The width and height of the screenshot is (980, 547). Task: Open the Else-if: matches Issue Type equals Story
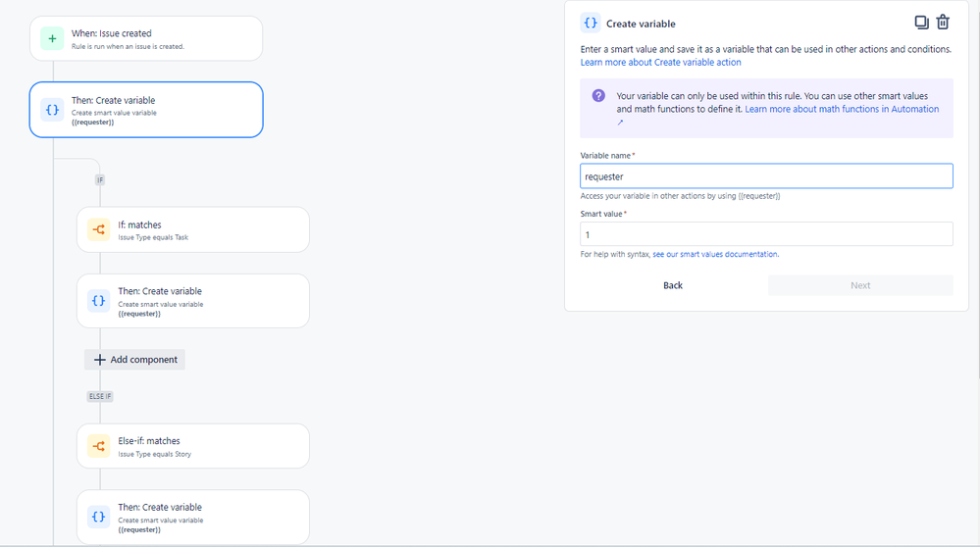pyautogui.click(x=193, y=446)
